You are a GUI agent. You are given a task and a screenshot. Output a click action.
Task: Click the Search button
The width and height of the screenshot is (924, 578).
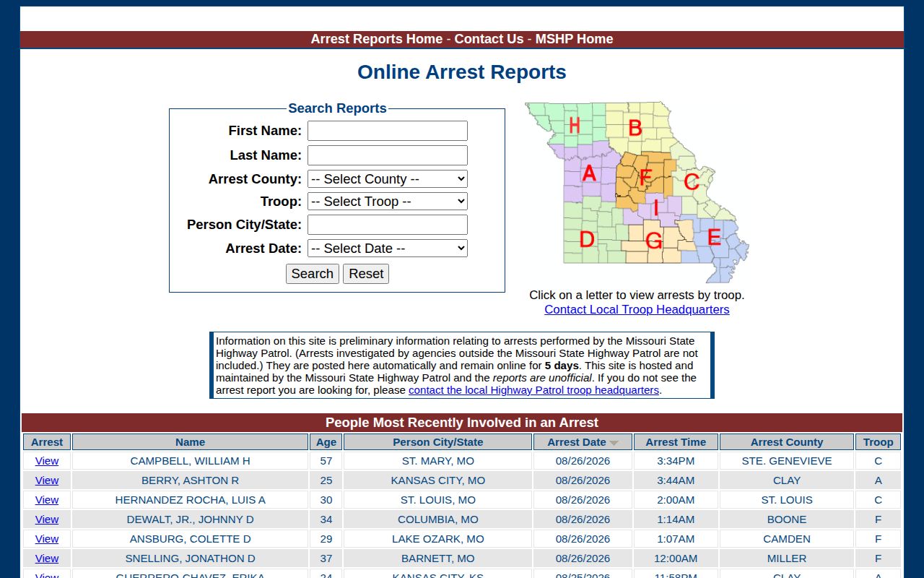313,274
